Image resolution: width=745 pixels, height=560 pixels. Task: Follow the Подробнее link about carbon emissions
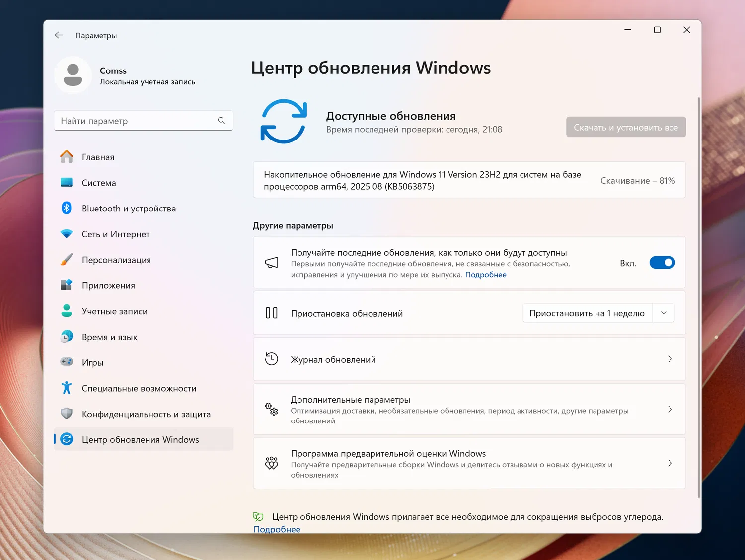[x=277, y=529]
